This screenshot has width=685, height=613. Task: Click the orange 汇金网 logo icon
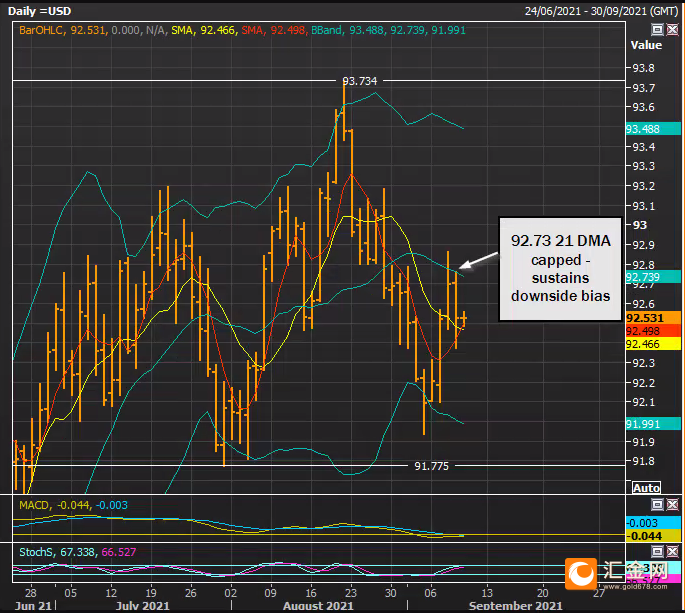pos(581,574)
